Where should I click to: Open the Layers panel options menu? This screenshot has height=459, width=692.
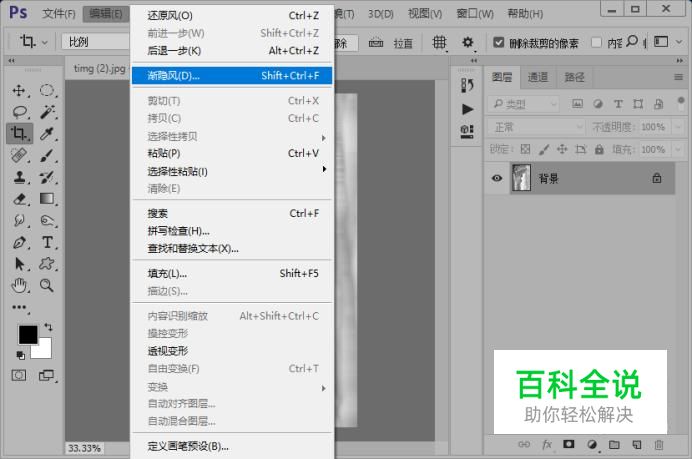click(x=678, y=77)
